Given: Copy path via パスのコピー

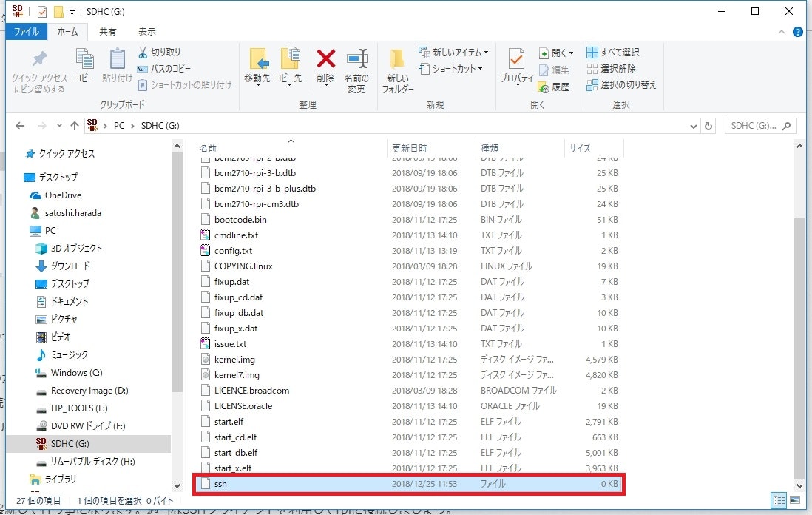Looking at the screenshot, I should 164,68.
